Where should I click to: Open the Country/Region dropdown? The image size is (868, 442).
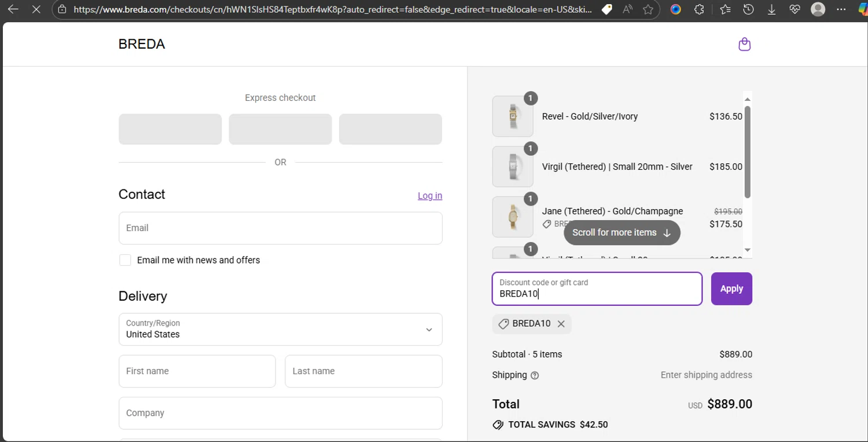coord(280,329)
